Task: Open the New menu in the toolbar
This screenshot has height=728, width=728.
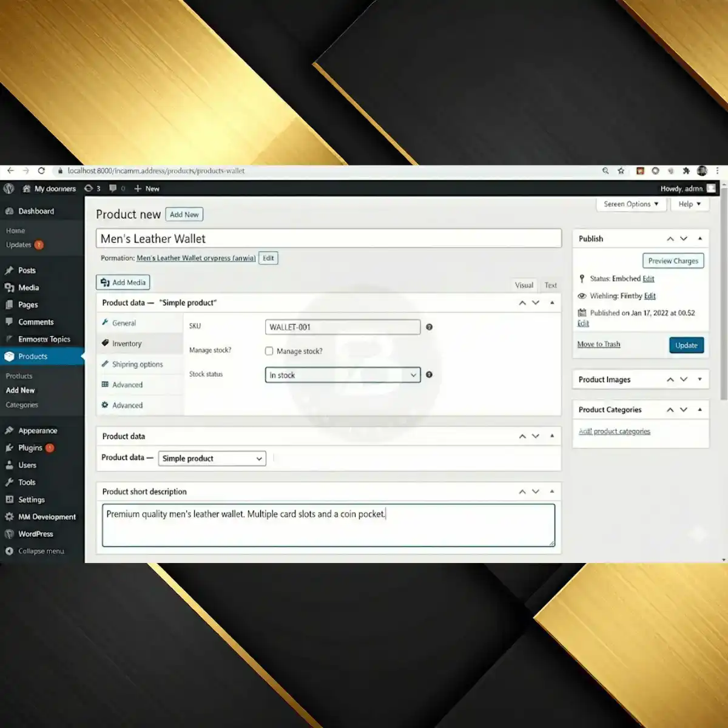Action: click(x=146, y=189)
